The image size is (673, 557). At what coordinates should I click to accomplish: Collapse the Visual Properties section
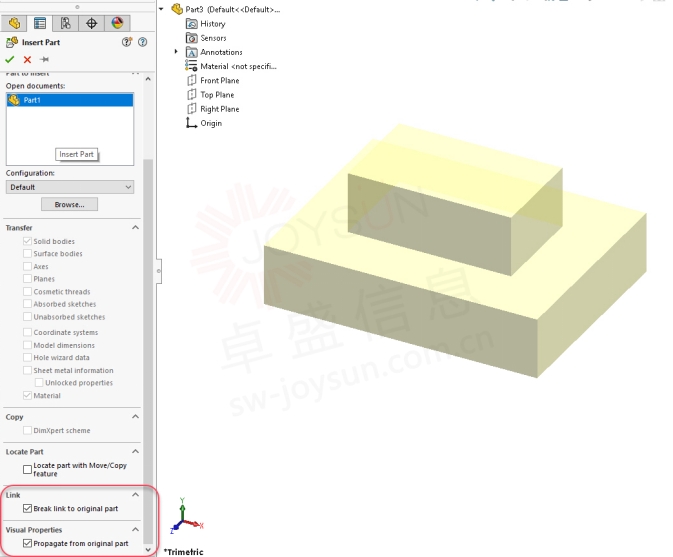click(135, 530)
